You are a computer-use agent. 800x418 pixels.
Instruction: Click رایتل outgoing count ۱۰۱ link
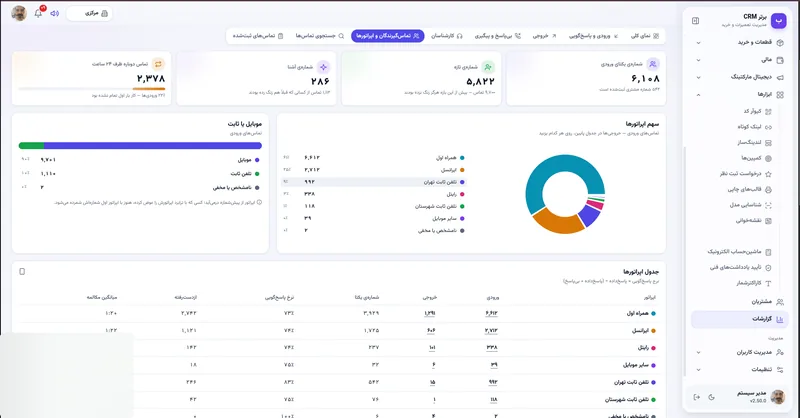pos(432,348)
